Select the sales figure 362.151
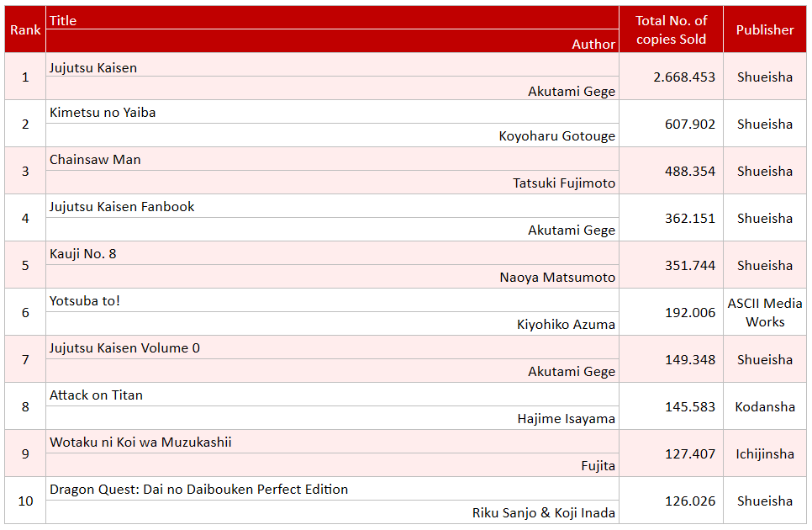 pos(690,219)
